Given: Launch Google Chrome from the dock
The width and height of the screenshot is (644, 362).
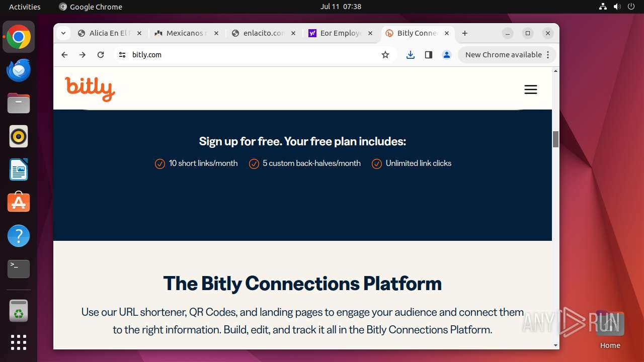Looking at the screenshot, I should point(19,37).
